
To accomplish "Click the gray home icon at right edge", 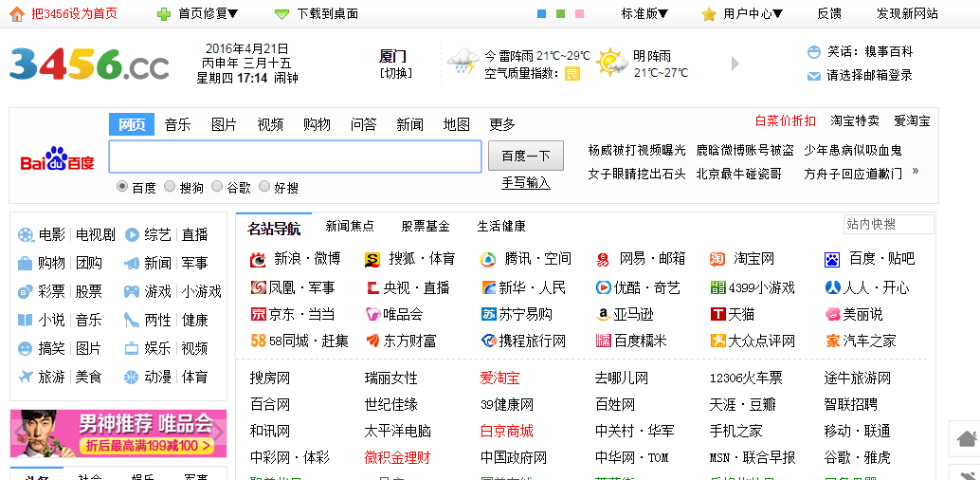I will [x=967, y=438].
